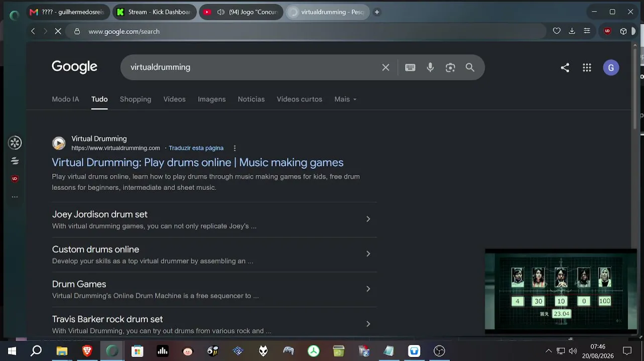This screenshot has width=644, height=361.
Task: Open the sidebar wheel-shaped icon
Action: 15,143
